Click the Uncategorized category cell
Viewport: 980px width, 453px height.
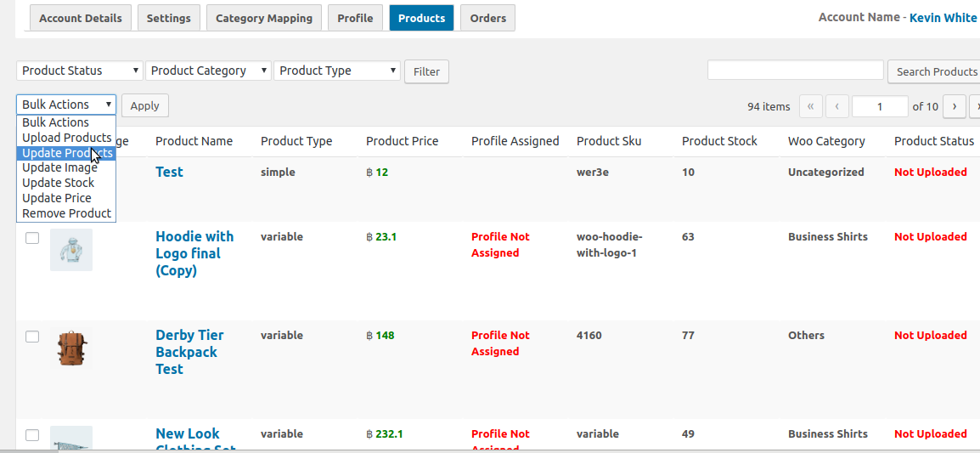[826, 172]
